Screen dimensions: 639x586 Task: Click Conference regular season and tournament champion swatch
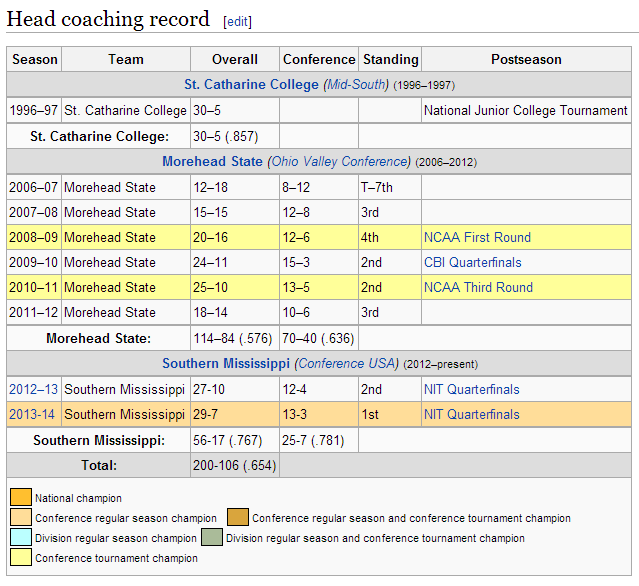238,517
